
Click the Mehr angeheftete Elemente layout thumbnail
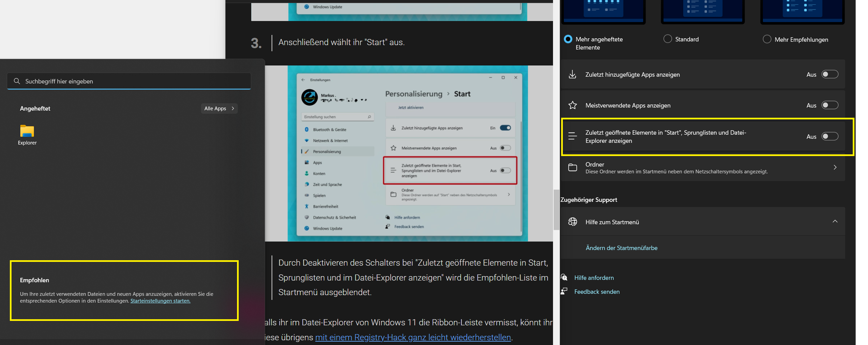click(604, 12)
